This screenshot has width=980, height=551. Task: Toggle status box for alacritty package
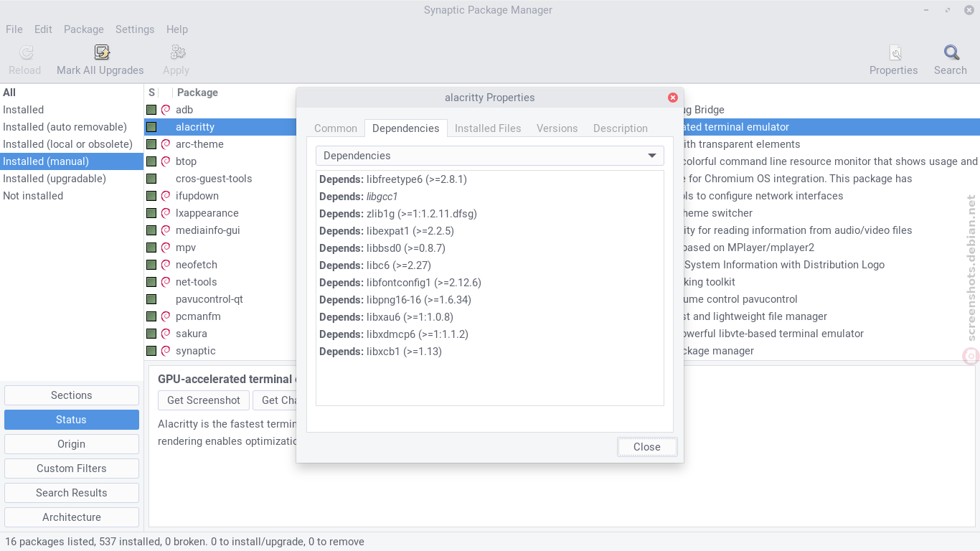tap(151, 127)
